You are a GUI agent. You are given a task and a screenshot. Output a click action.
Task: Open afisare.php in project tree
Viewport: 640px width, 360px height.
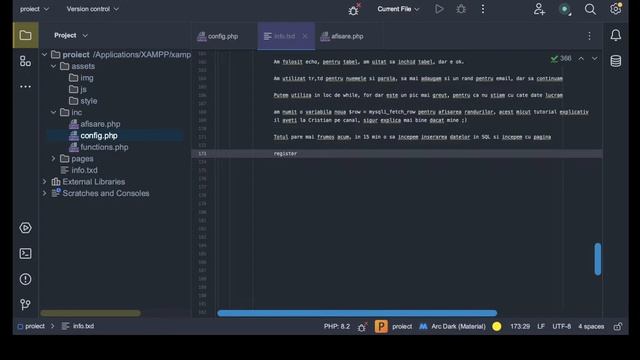(x=95, y=124)
